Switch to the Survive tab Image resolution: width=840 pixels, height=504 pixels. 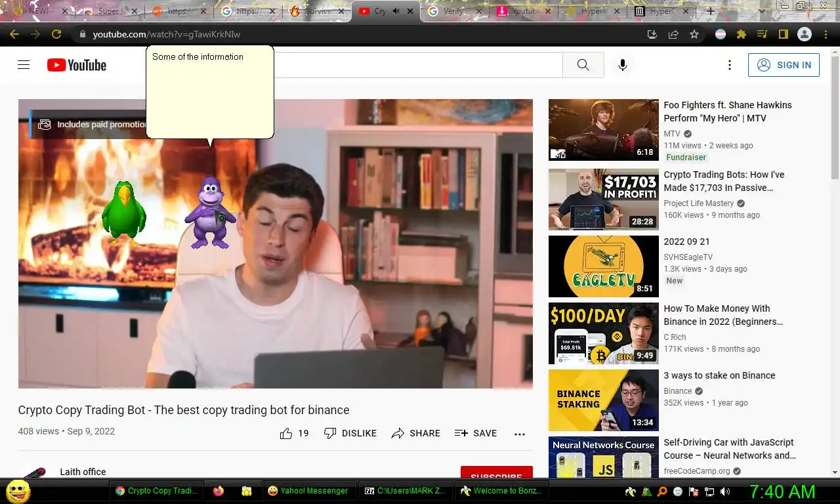click(x=318, y=11)
